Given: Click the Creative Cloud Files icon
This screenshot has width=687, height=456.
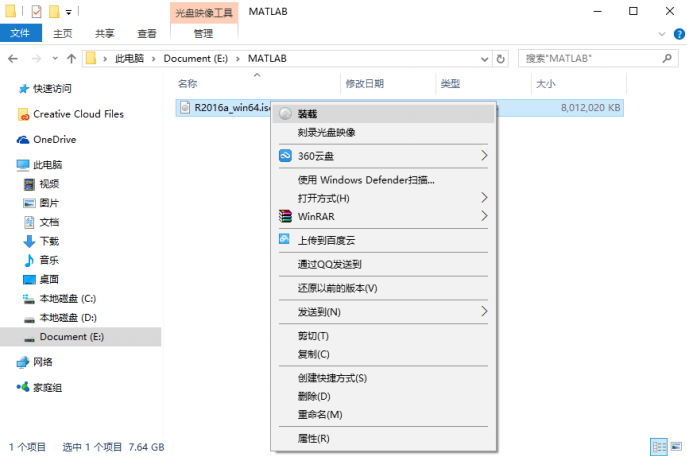Looking at the screenshot, I should (x=23, y=114).
